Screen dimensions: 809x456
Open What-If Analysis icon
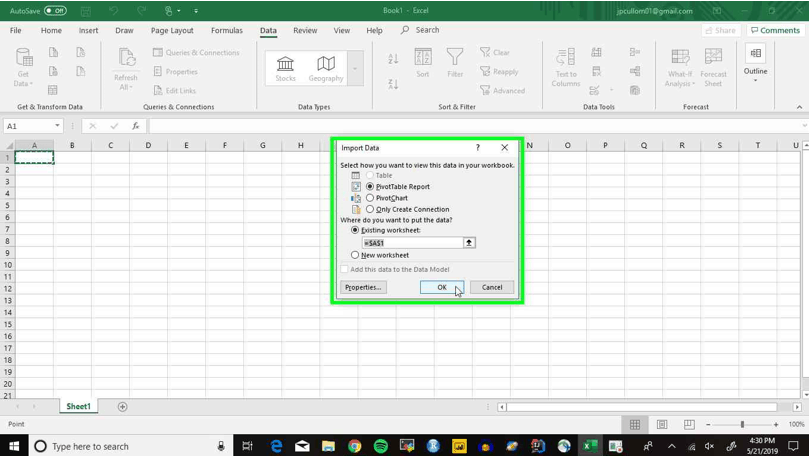(x=680, y=57)
